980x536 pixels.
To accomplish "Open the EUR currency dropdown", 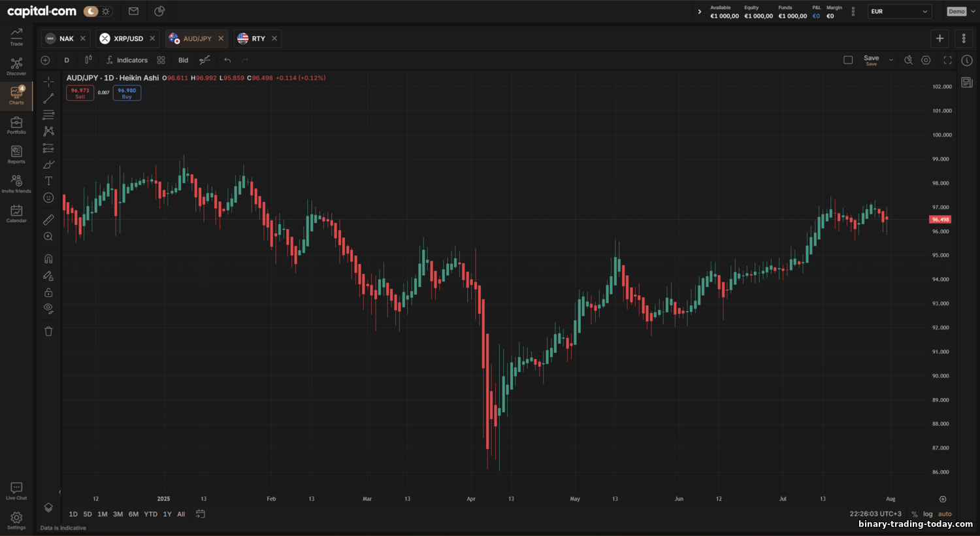I will coord(899,11).
